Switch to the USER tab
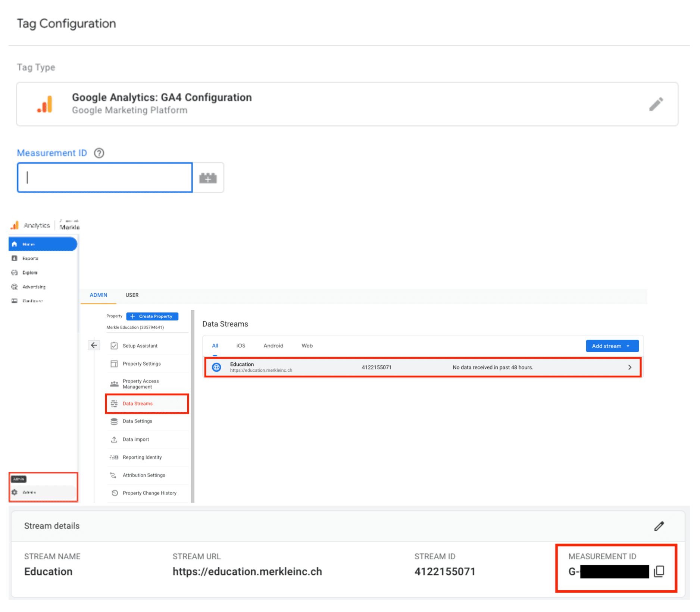 pos(132,295)
